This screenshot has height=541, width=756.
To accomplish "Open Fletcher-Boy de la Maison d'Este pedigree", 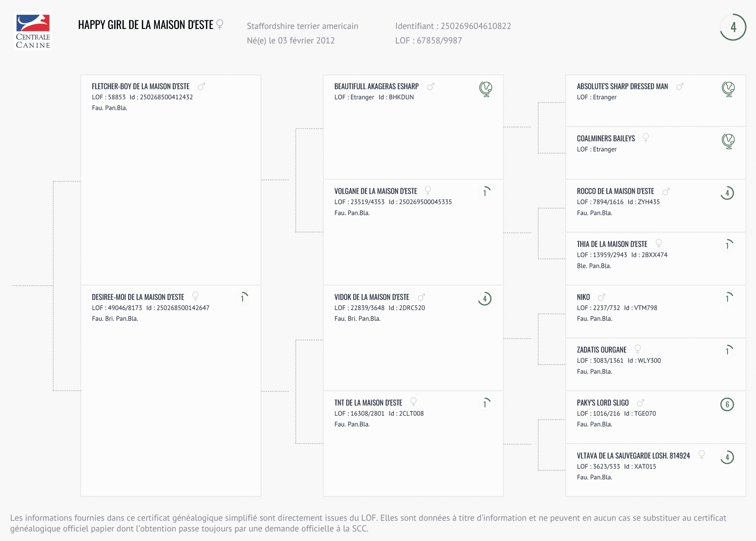I will point(141,87).
